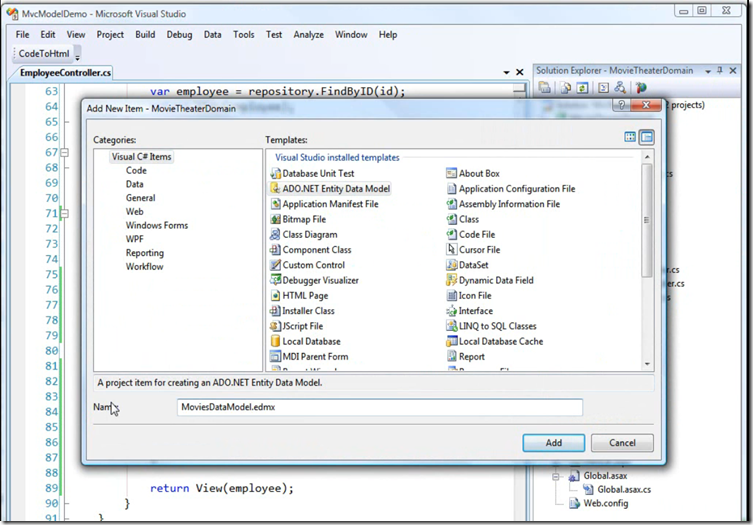
Task: Select the About Box template
Action: 473,173
